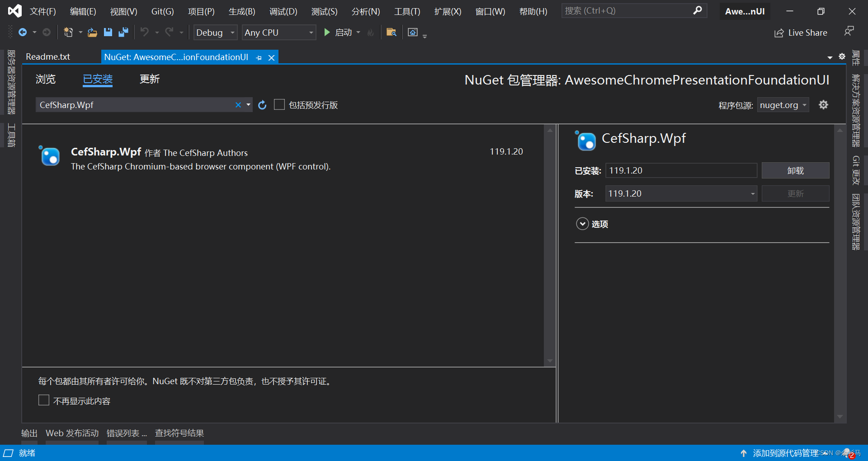Start debugging with the green play icon
Screen dimensions: 868x461
327,32
